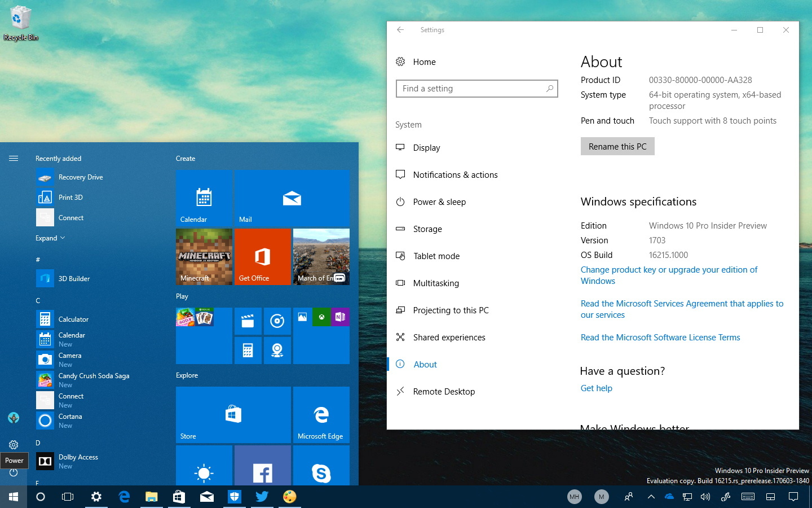The width and height of the screenshot is (812, 508).
Task: Open the Xbox small tile
Action: [321, 317]
